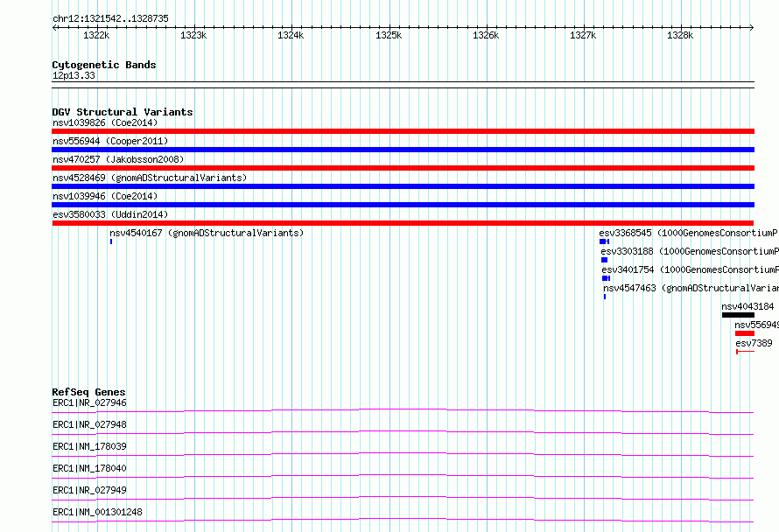The height and width of the screenshot is (532, 779).
Task: Open the DGV Structural Variants track heading
Action: click(x=123, y=112)
